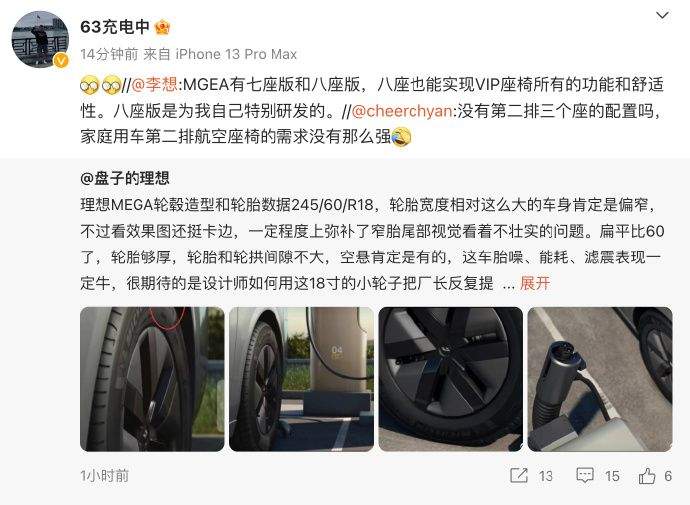Open the post options chevron menu
Screen dimensions: 690x505
pyautogui.click(x=662, y=15)
